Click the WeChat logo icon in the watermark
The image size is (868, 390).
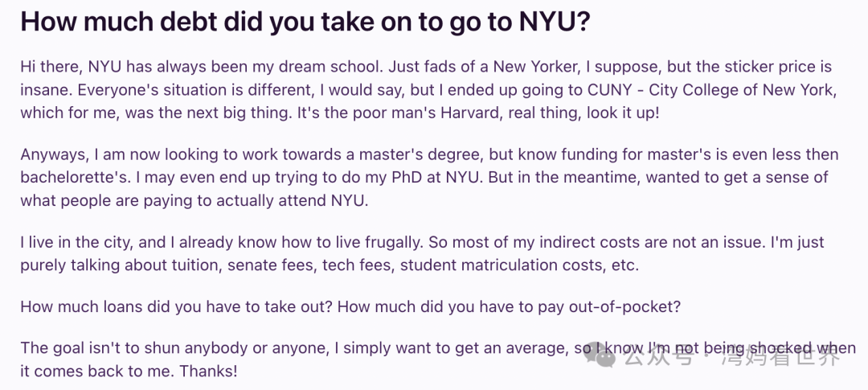pyautogui.click(x=603, y=355)
